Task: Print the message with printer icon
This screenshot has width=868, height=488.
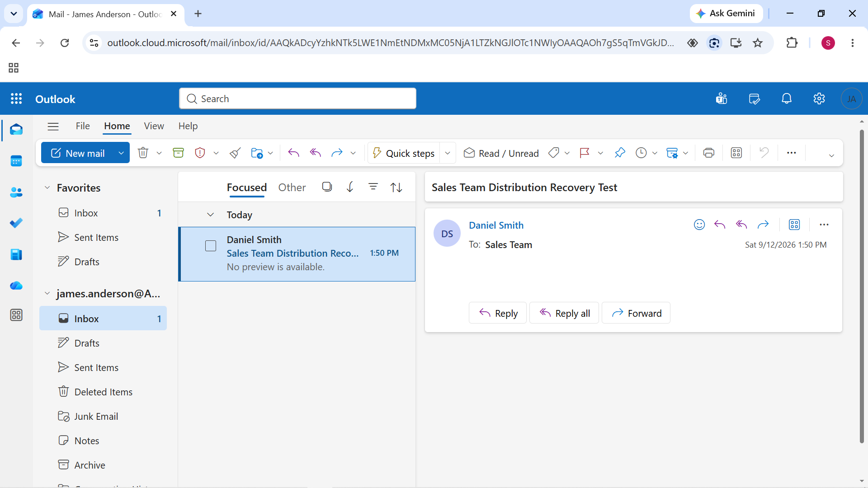Action: pyautogui.click(x=709, y=153)
